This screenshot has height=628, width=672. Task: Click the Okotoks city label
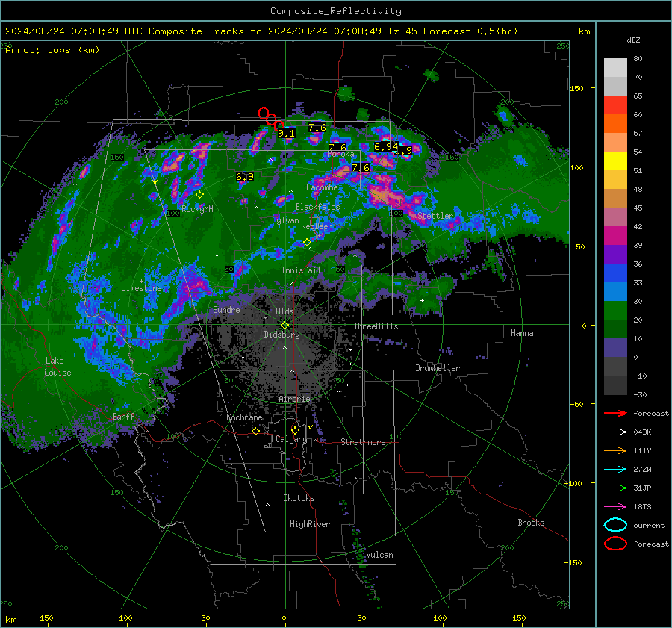(299, 498)
